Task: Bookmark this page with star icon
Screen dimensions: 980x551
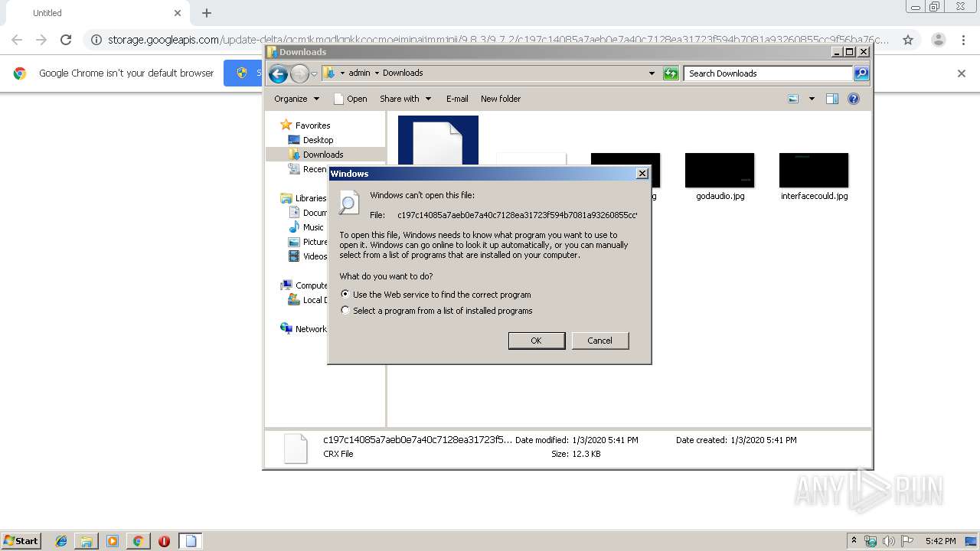Action: coord(908,40)
